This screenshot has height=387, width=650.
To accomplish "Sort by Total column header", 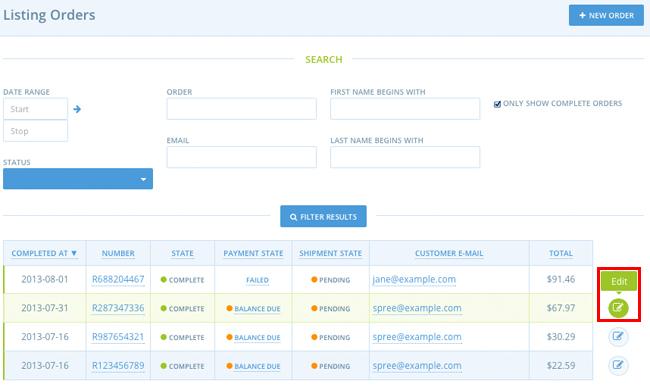I will coord(561,253).
